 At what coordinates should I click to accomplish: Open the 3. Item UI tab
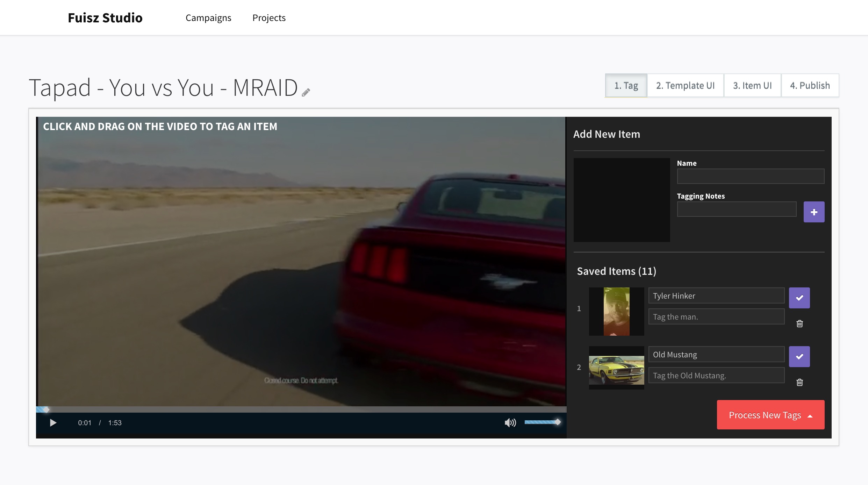752,86
